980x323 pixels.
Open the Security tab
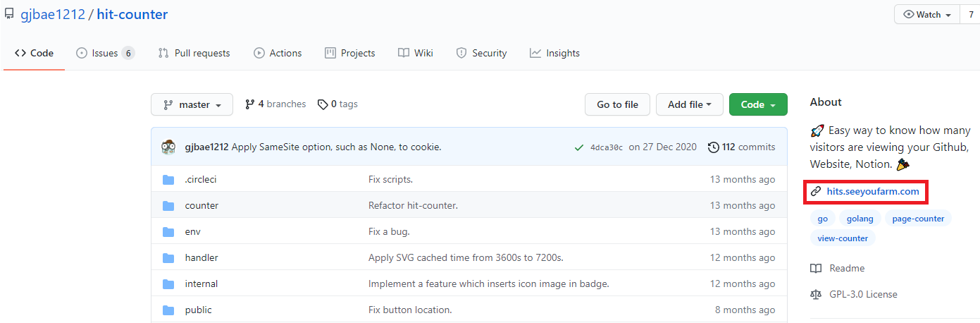point(482,53)
